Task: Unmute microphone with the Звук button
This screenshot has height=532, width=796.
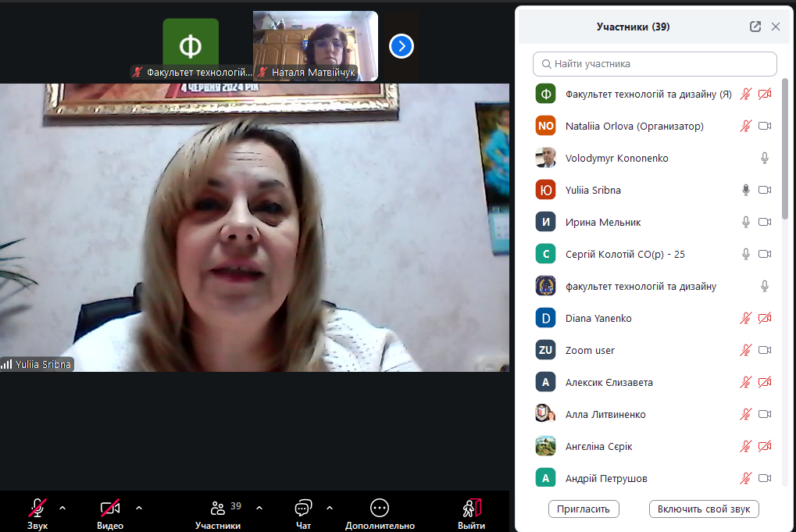Action: (x=37, y=509)
